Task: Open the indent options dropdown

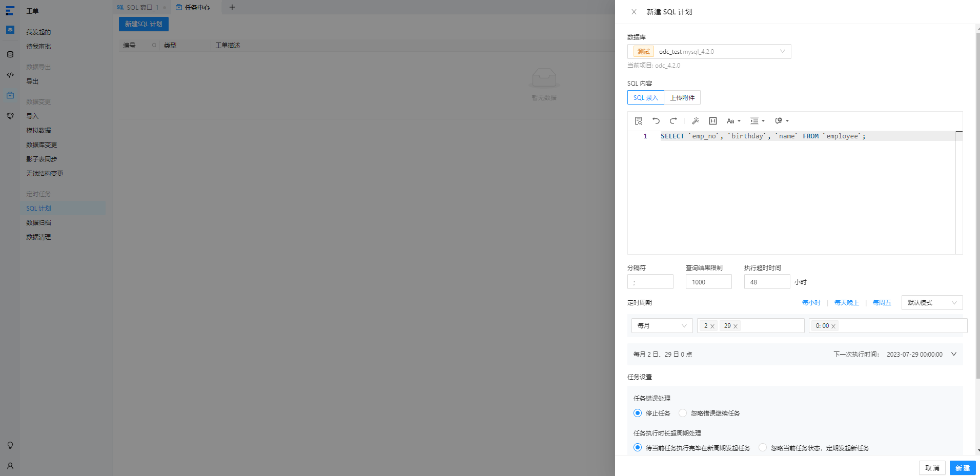Action: pos(758,121)
